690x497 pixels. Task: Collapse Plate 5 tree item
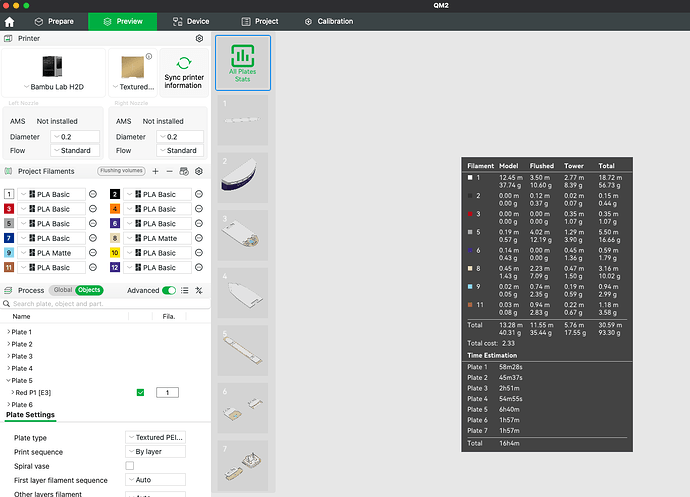(x=9, y=380)
